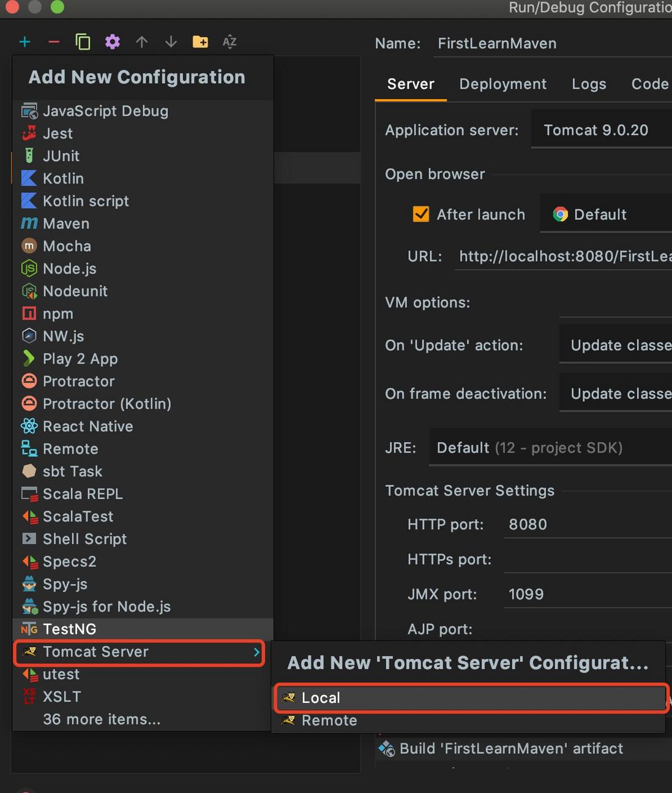Expand Tomcat Server submenu arrow
Image resolution: width=672 pixels, height=793 pixels.
coord(256,652)
